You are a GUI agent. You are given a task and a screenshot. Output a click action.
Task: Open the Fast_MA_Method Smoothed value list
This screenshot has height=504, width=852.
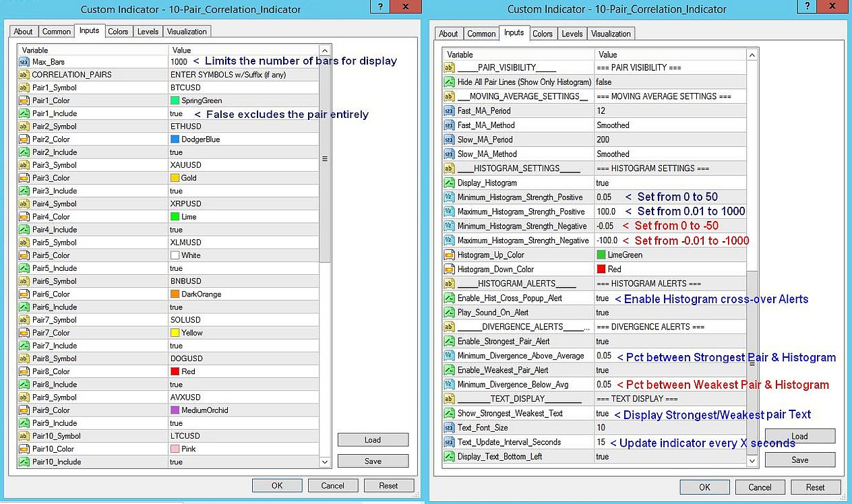point(613,125)
